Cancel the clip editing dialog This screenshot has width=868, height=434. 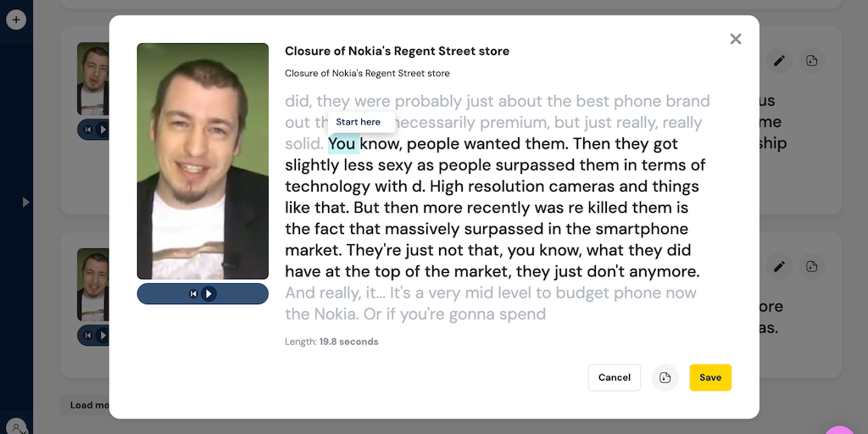pos(615,377)
